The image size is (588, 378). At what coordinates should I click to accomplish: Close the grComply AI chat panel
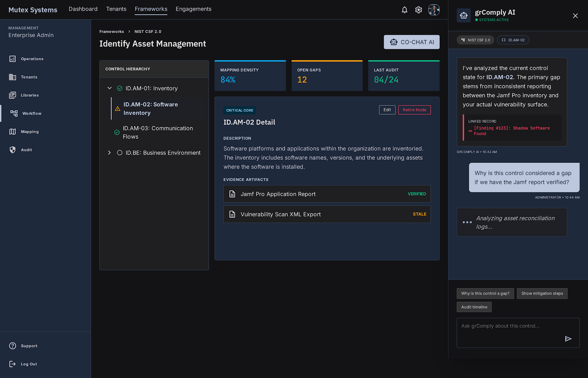[x=576, y=16]
